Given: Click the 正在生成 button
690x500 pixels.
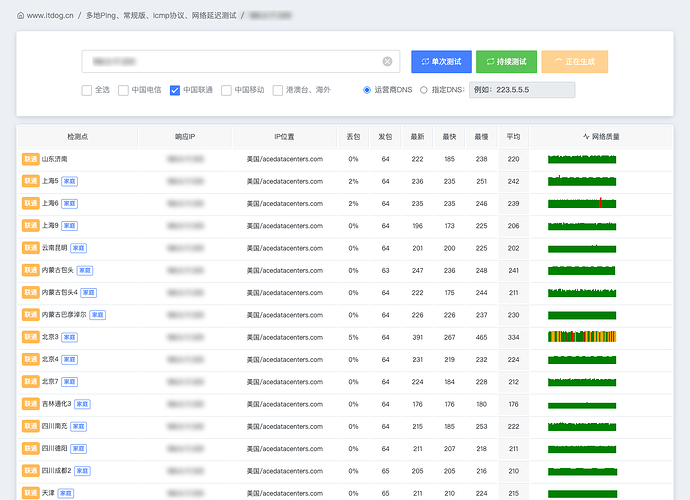Looking at the screenshot, I should click(575, 62).
